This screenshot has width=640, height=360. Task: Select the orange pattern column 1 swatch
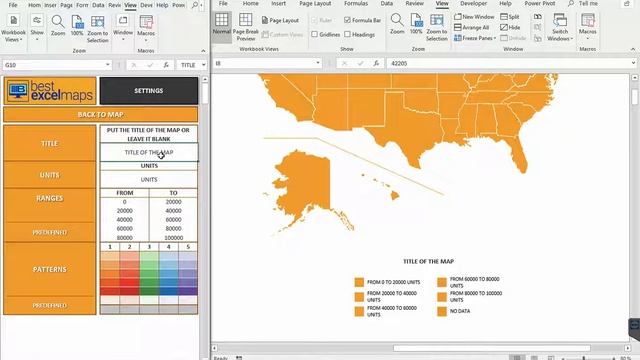tap(110, 273)
